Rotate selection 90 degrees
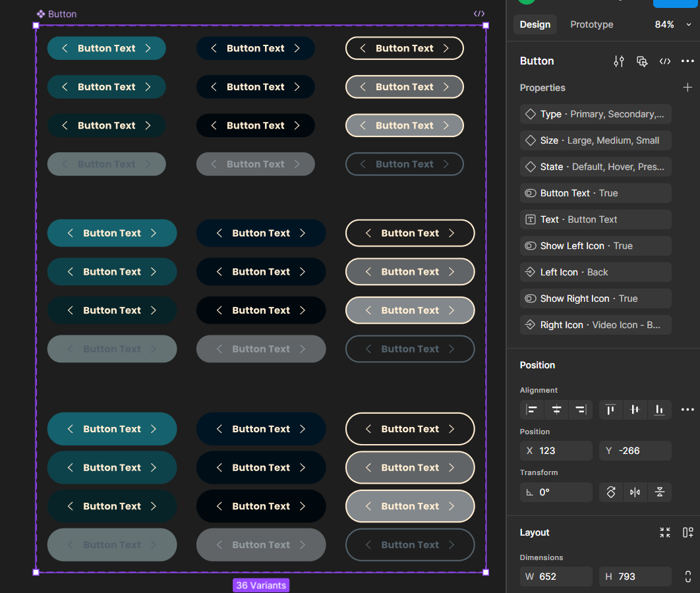This screenshot has height=593, width=700. [x=611, y=492]
